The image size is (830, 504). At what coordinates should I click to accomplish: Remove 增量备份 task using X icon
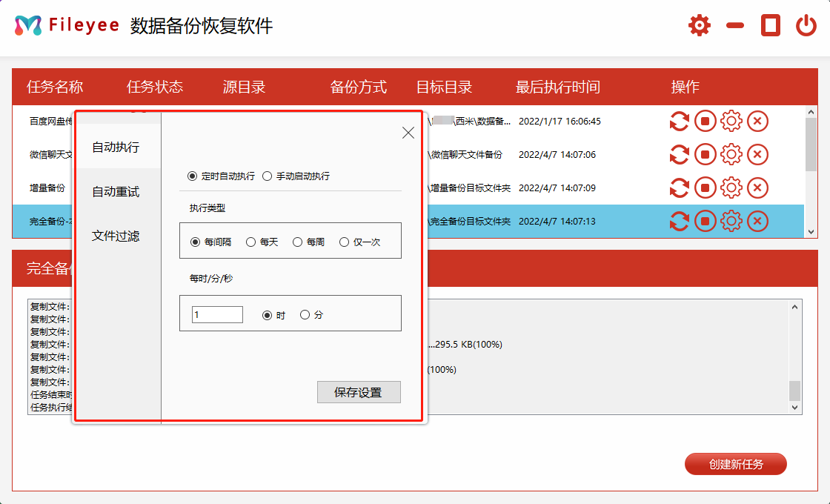(757, 188)
